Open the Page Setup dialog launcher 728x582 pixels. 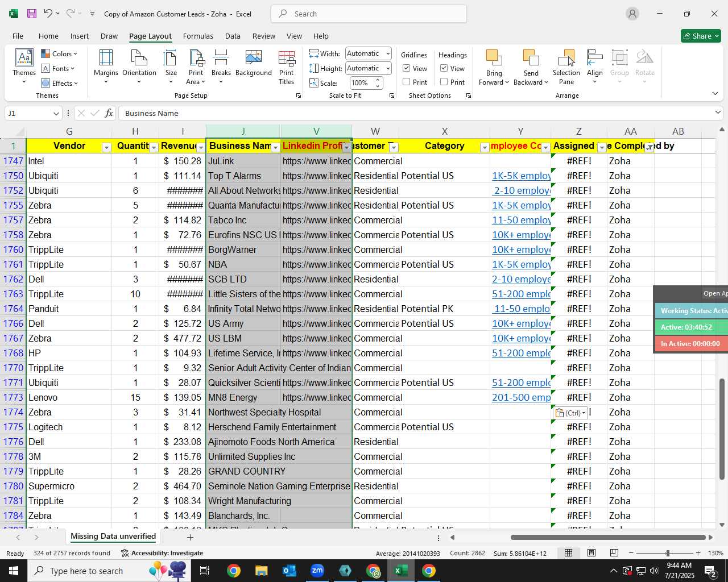tap(299, 95)
